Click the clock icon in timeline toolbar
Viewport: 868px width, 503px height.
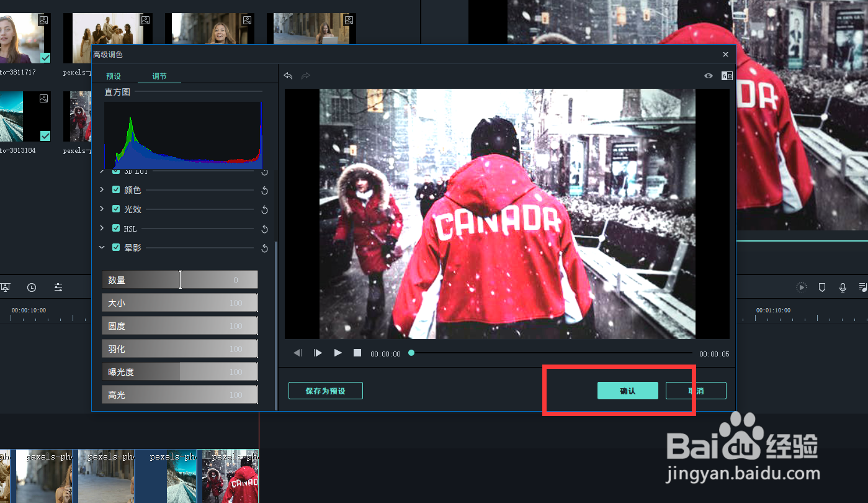tap(32, 288)
